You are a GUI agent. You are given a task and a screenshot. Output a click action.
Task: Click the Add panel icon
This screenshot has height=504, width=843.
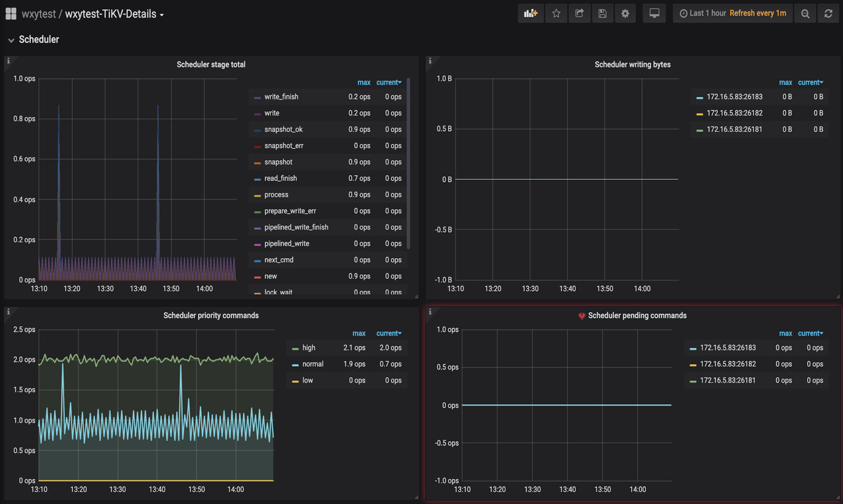click(530, 13)
